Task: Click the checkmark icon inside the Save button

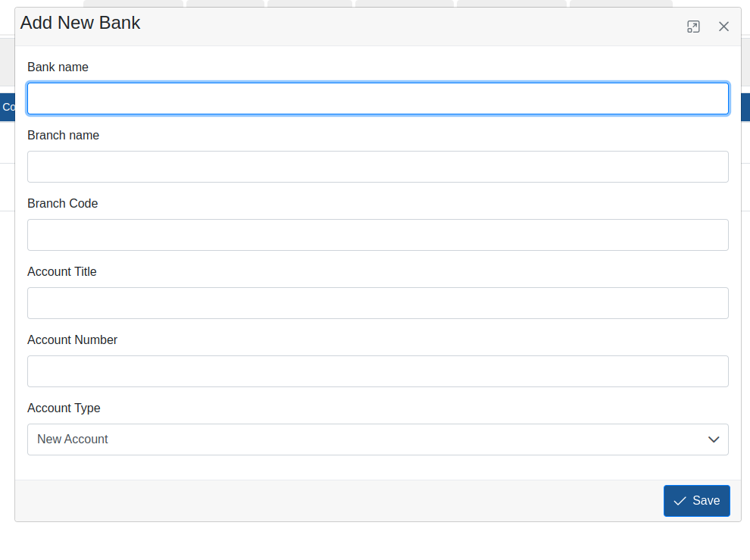Action: click(680, 500)
